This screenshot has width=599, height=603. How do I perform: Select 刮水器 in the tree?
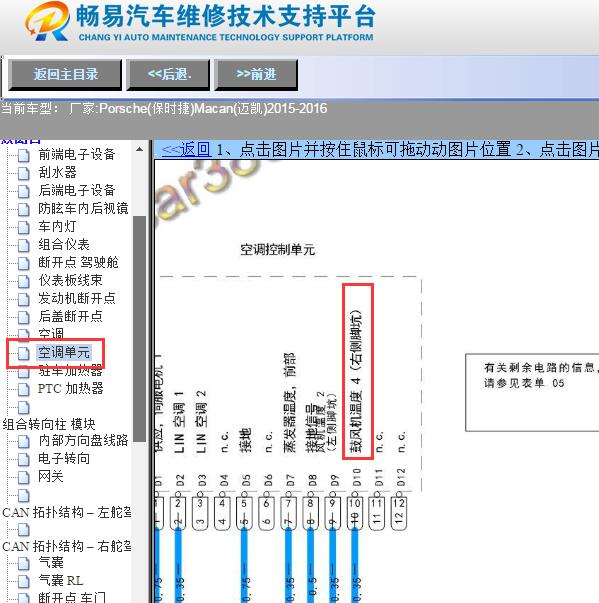(58, 172)
